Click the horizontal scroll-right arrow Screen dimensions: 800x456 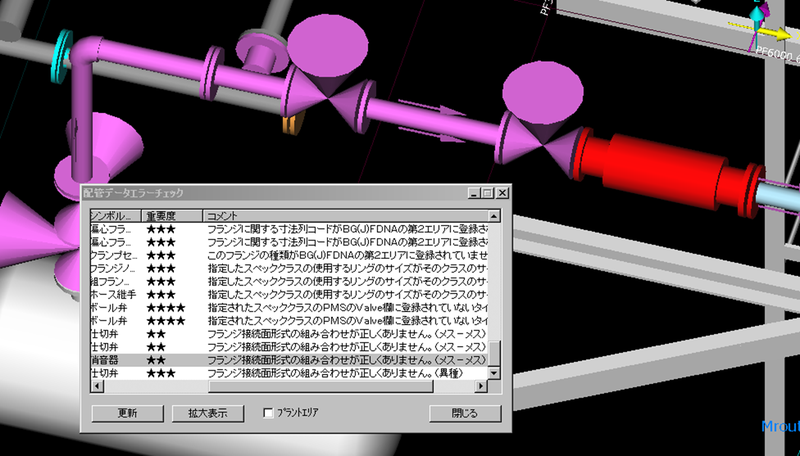point(479,384)
